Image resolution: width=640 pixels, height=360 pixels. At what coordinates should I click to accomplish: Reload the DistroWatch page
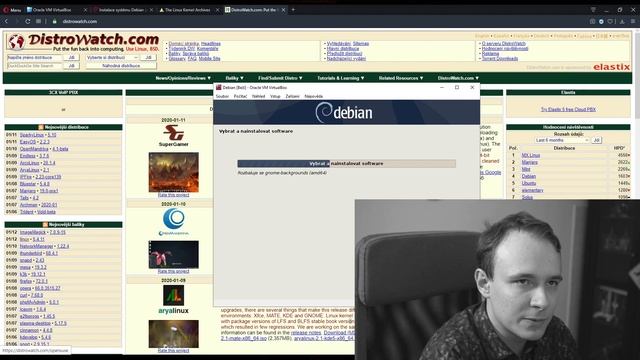tap(28, 21)
